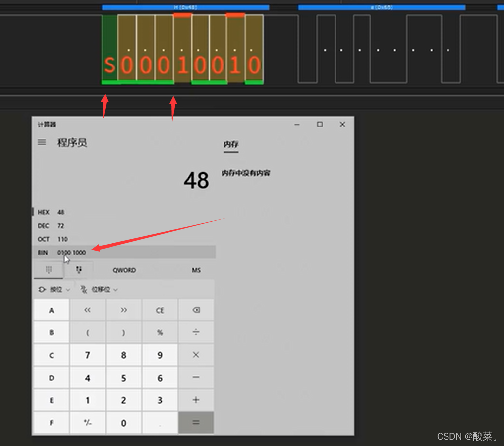
Task: Click hex digit A key
Action: (x=52, y=310)
